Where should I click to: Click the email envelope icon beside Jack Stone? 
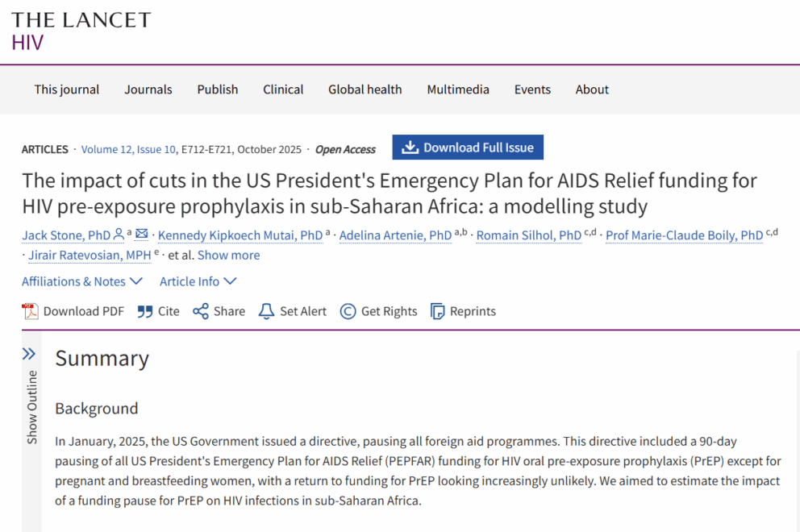(x=141, y=235)
